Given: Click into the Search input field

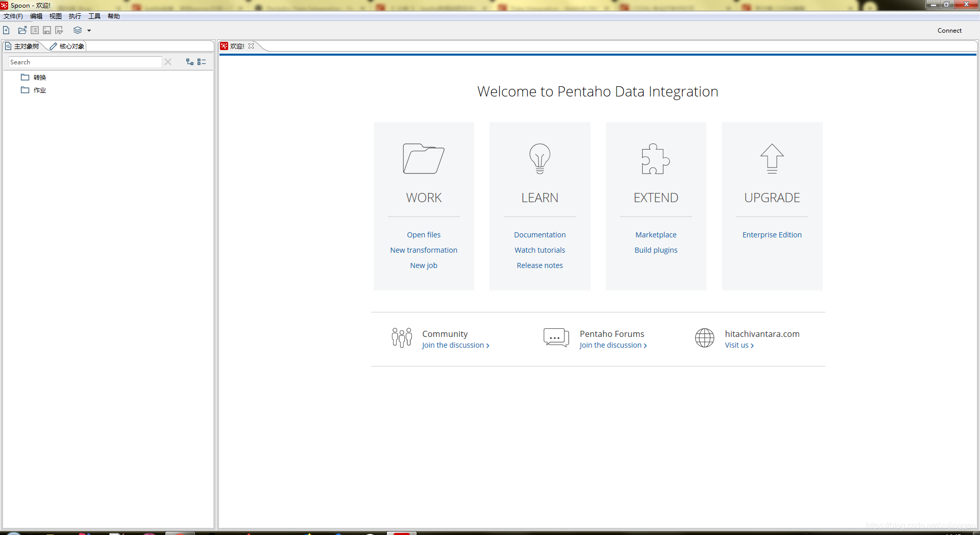Looking at the screenshot, I should tap(85, 62).
